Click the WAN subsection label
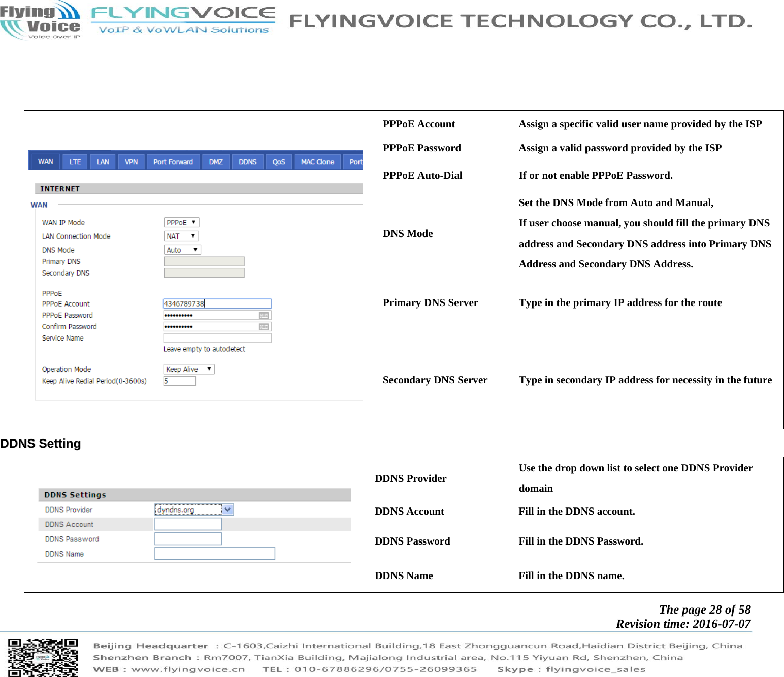 (x=39, y=205)
